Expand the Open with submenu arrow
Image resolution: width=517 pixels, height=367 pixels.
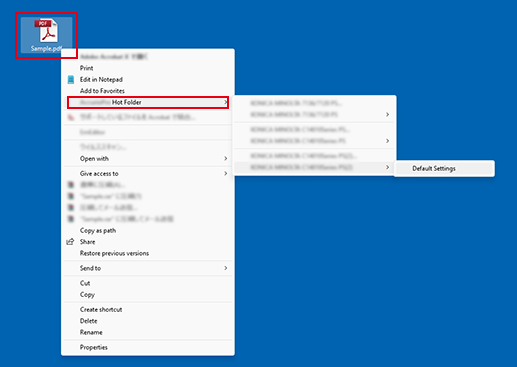pyautogui.click(x=226, y=159)
